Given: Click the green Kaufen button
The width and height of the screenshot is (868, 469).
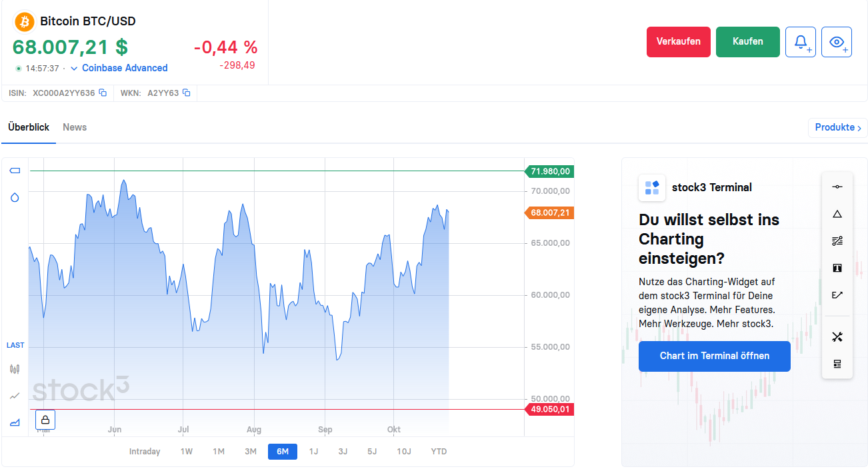Looking at the screenshot, I should tap(748, 42).
